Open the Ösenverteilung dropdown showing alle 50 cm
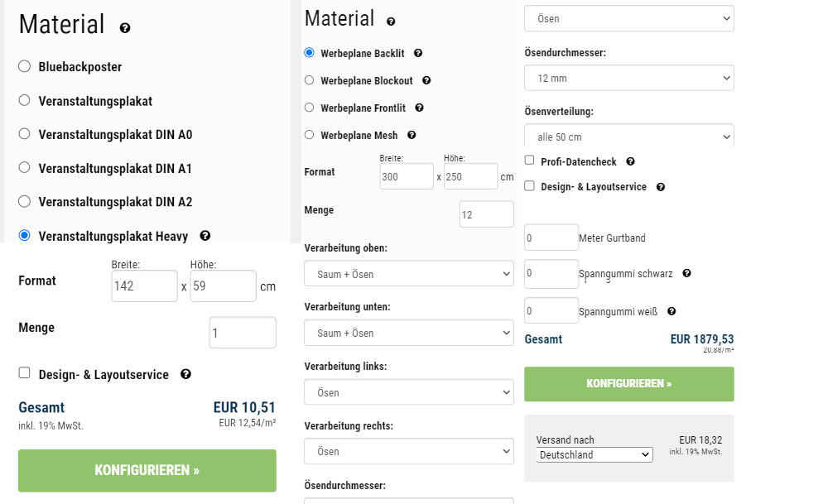This screenshot has width=828, height=504. tap(628, 135)
